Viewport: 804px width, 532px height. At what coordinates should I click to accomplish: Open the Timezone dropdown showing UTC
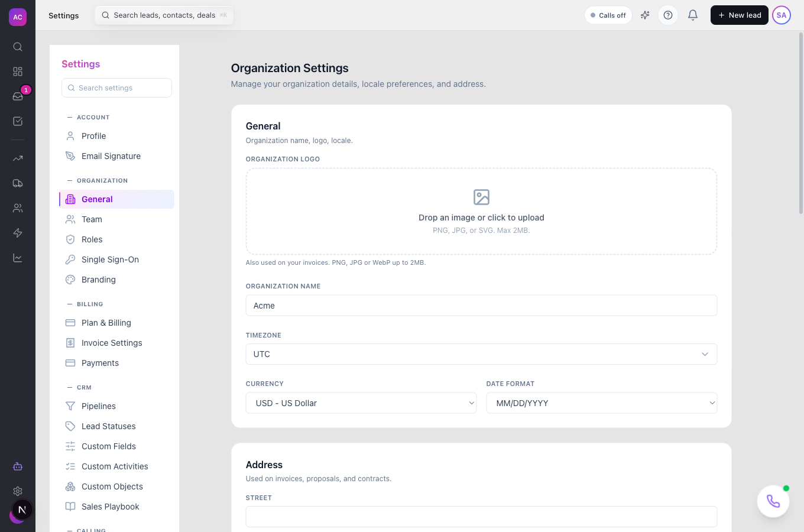pyautogui.click(x=481, y=354)
